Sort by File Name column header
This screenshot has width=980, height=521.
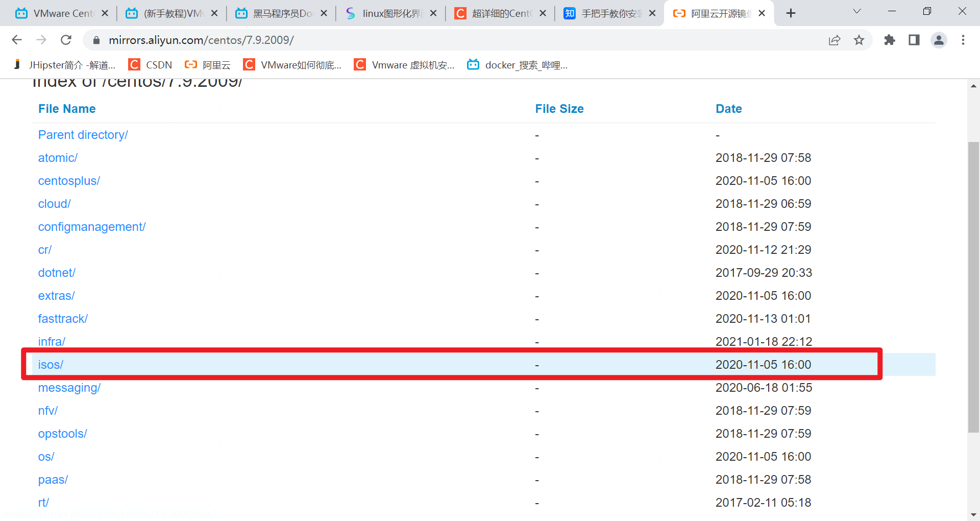pos(67,109)
